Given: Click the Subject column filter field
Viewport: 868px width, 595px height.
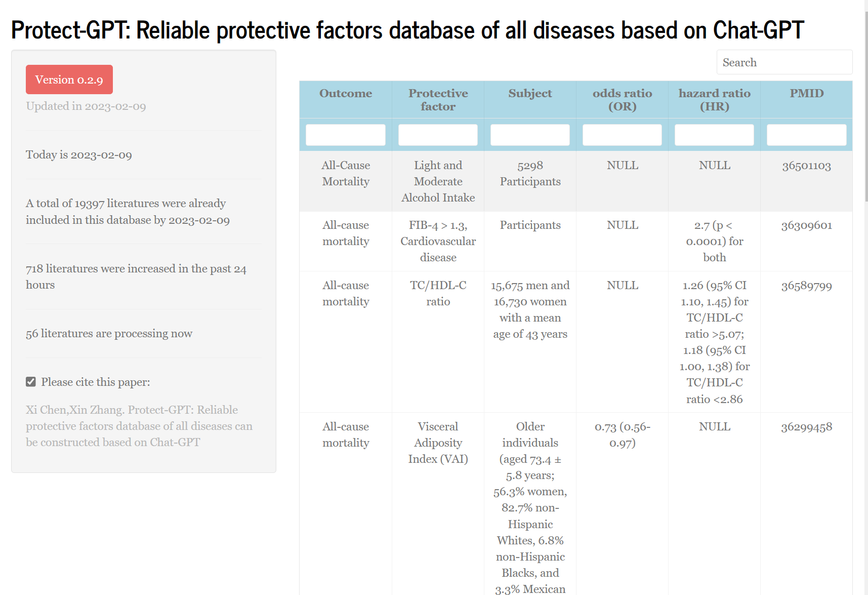Looking at the screenshot, I should coord(530,134).
